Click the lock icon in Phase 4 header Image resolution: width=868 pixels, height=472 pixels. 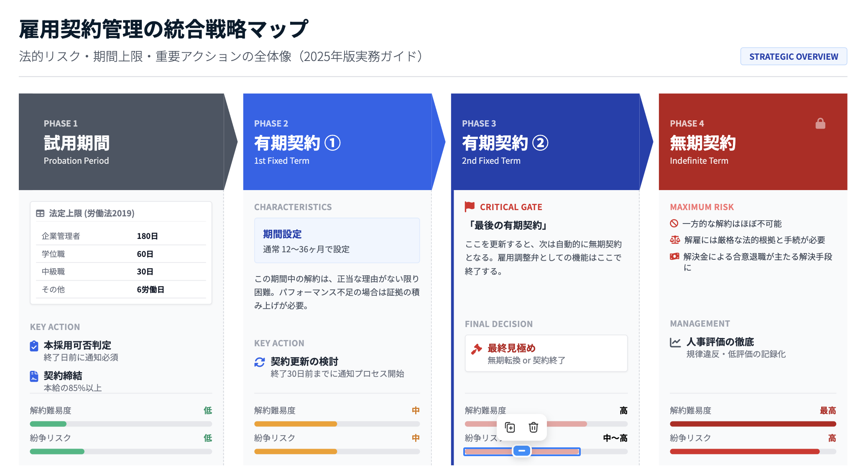pos(820,123)
